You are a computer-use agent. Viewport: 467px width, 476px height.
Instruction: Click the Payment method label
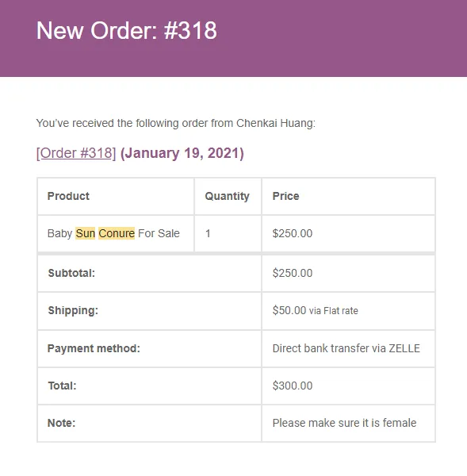[x=94, y=348]
